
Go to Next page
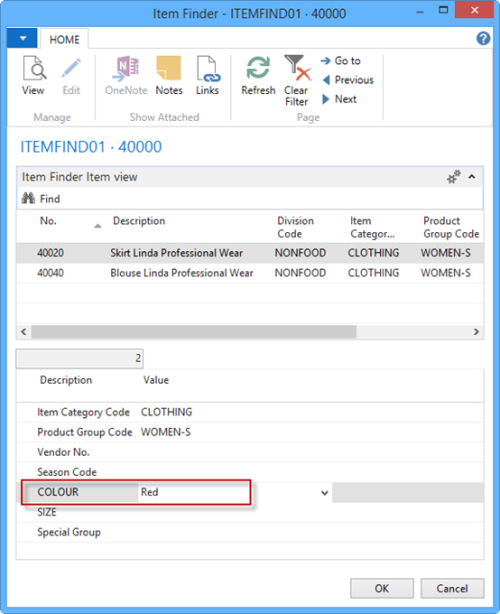pos(339,99)
